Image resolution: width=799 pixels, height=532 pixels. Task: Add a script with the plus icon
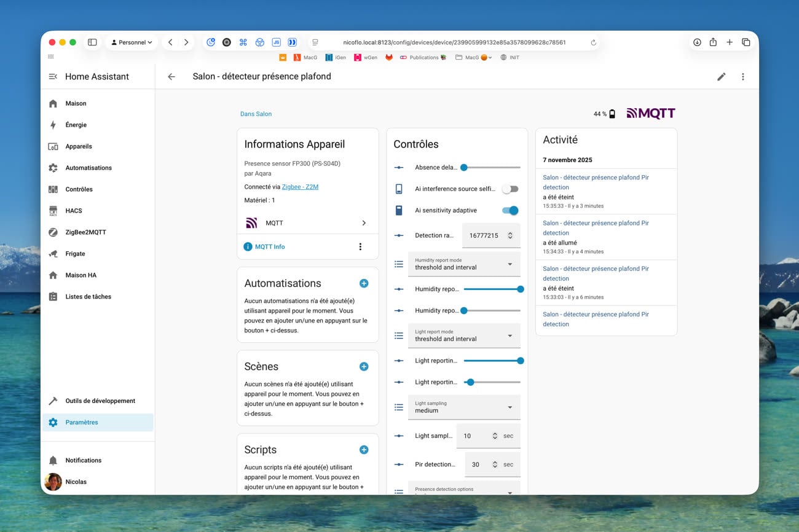tap(364, 450)
